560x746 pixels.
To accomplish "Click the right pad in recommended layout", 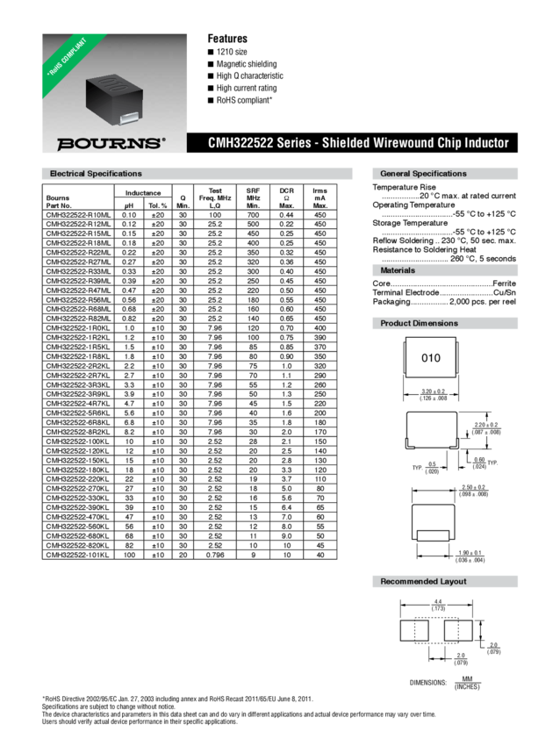I will [459, 631].
